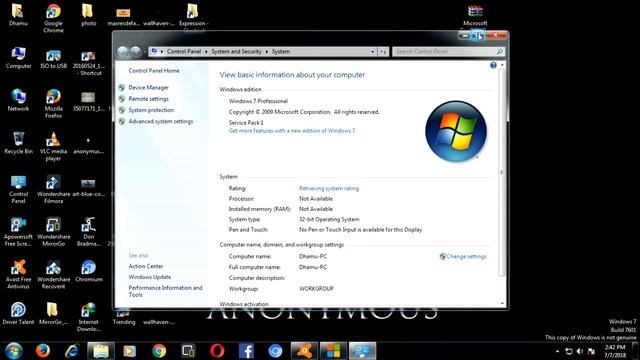Open Remote settings link
The image size is (640, 360).
point(148,99)
